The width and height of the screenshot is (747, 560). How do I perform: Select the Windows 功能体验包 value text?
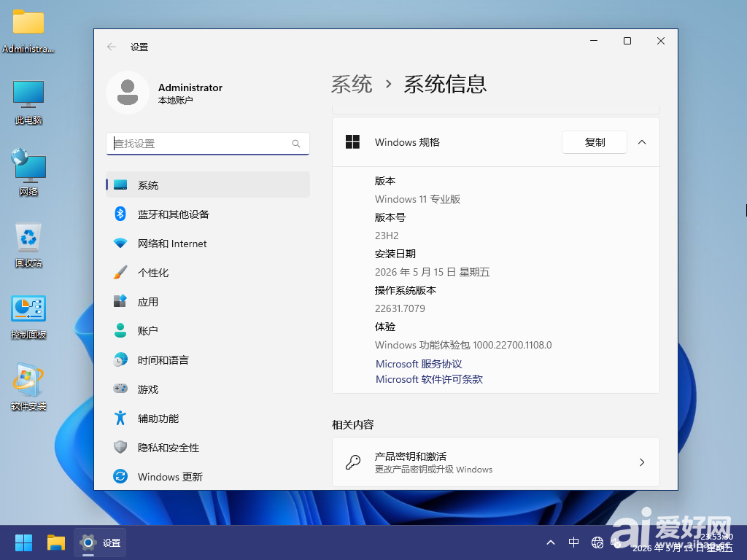pyautogui.click(x=463, y=345)
